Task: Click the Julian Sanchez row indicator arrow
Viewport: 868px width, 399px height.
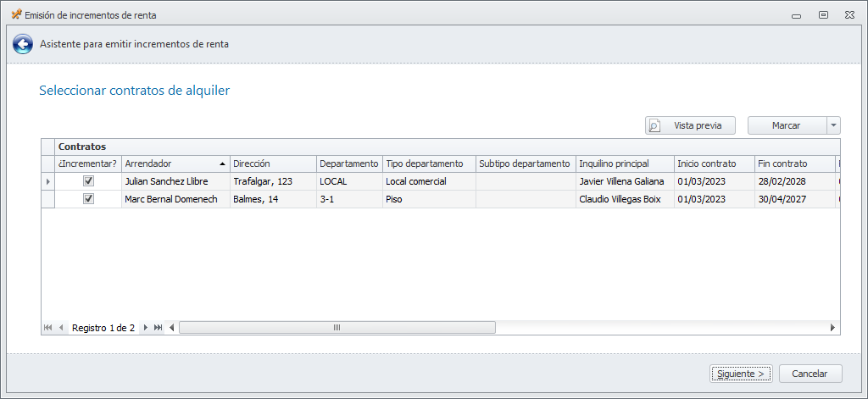Action: pos(48,181)
